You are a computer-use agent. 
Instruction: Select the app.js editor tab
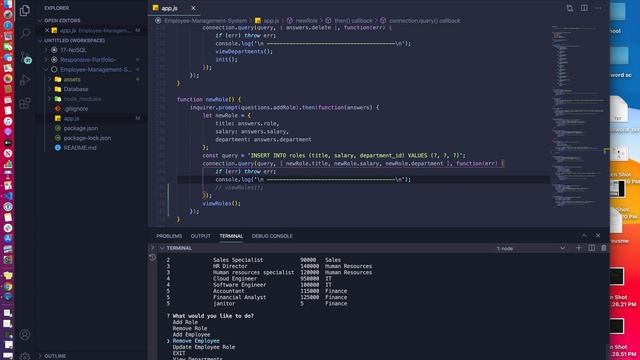point(169,8)
